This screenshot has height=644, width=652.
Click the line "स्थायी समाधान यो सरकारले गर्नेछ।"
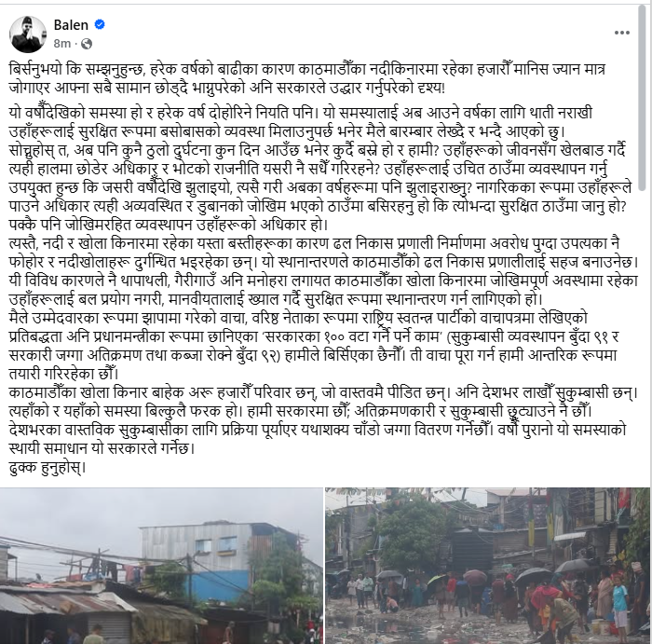102,449
